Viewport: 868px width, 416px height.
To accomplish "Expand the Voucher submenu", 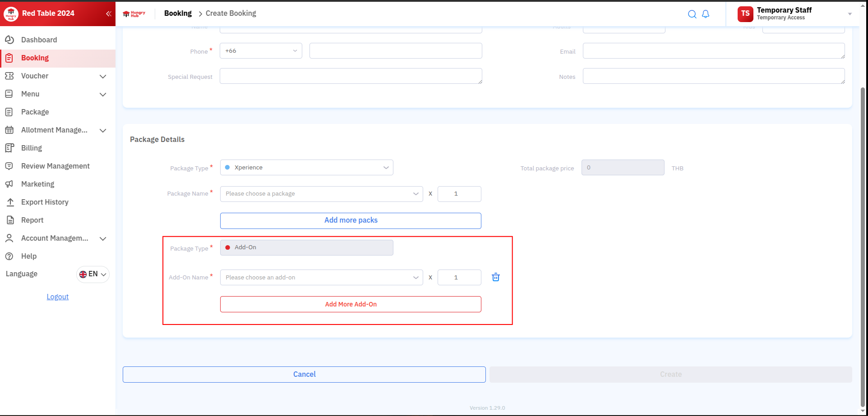I will [x=103, y=76].
